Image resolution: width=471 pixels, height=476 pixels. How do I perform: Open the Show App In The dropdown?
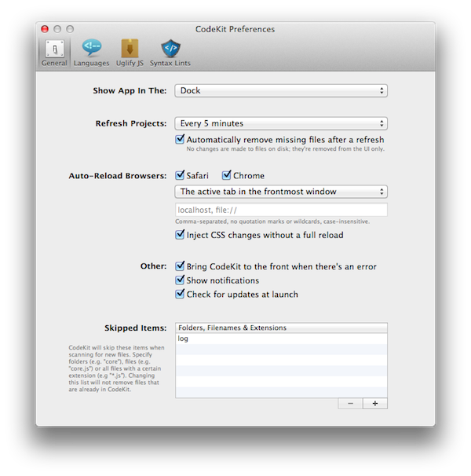(x=281, y=91)
